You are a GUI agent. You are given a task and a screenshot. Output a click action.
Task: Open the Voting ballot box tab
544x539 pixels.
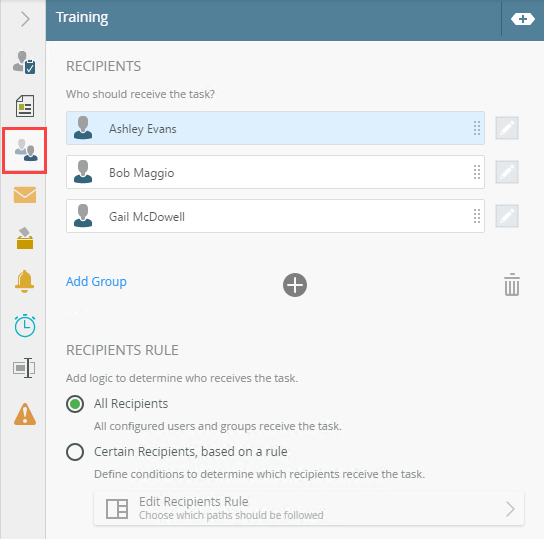[25, 238]
